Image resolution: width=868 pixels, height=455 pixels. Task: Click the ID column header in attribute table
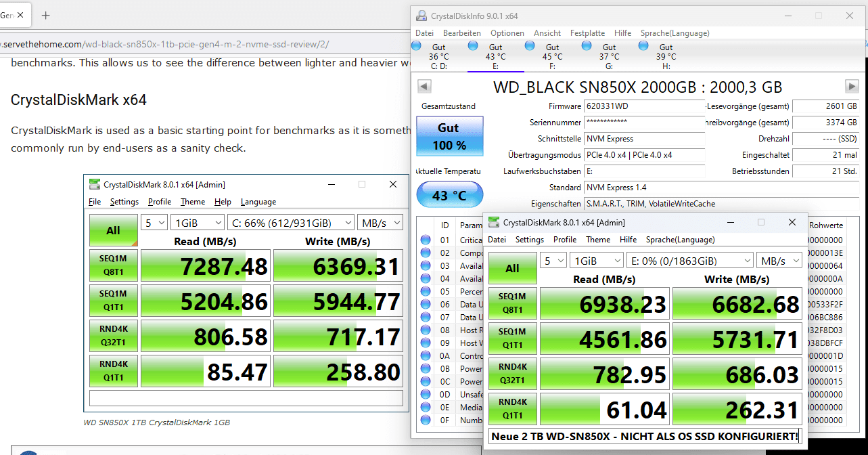pos(444,225)
